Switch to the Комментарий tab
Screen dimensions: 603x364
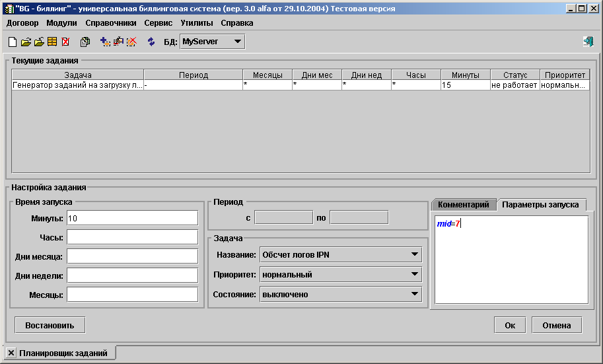(462, 204)
